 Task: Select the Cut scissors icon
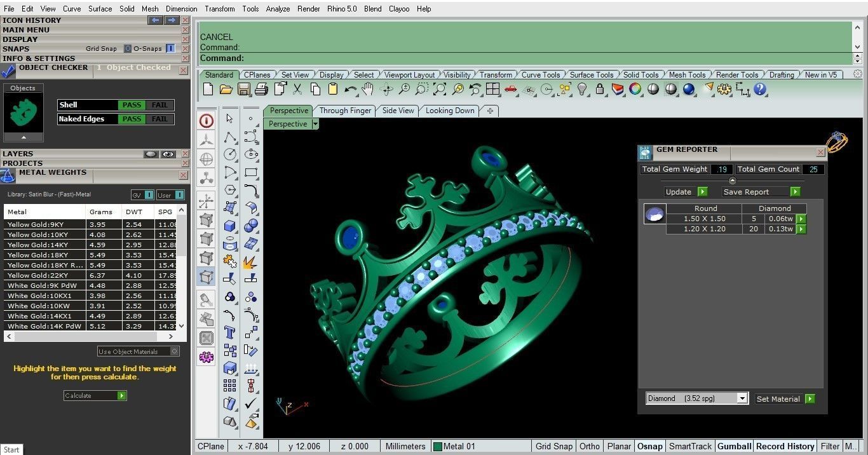point(297,90)
